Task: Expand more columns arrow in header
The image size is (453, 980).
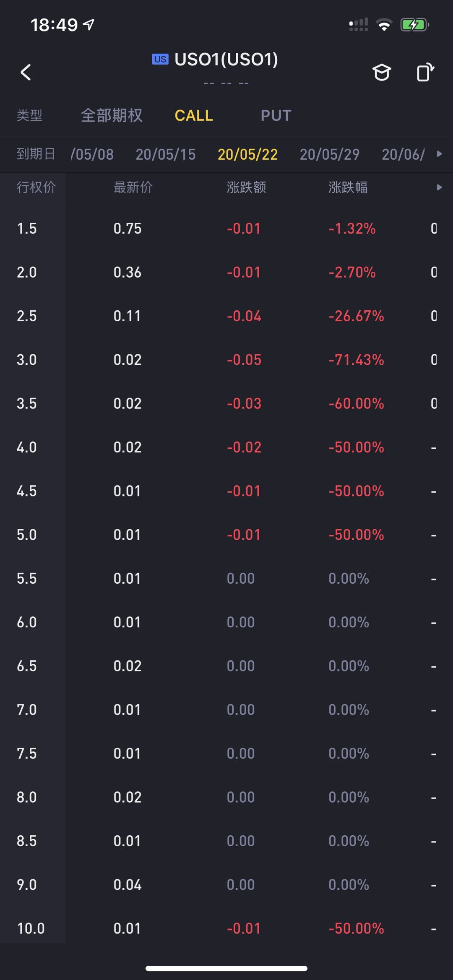Action: [439, 187]
